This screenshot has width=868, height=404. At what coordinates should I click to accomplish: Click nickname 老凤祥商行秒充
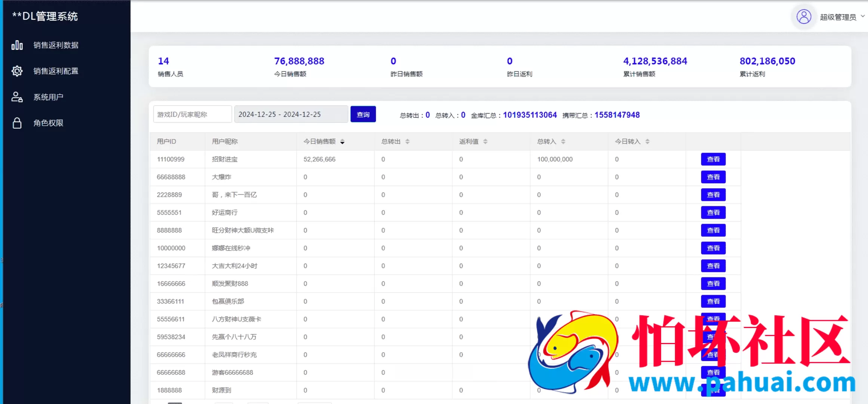point(234,355)
